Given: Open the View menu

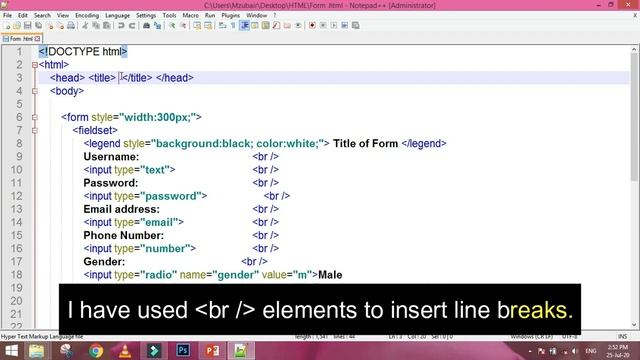Looking at the screenshot, I should 63,16.
